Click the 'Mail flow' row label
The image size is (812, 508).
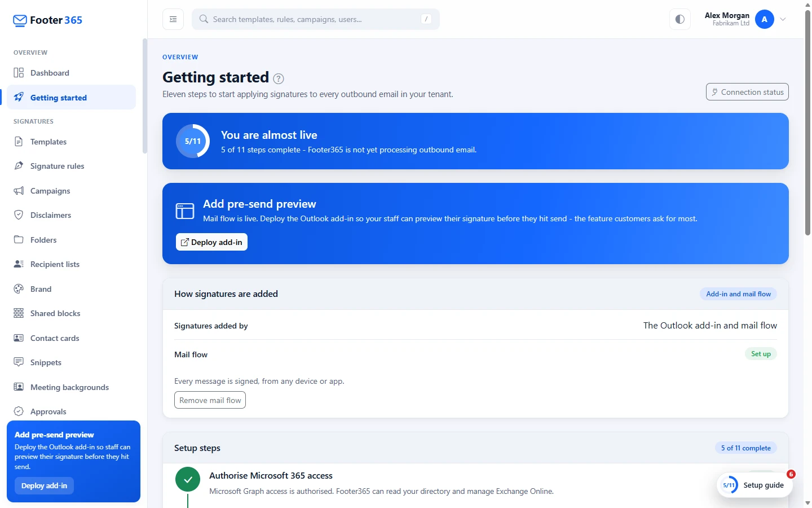pos(191,354)
